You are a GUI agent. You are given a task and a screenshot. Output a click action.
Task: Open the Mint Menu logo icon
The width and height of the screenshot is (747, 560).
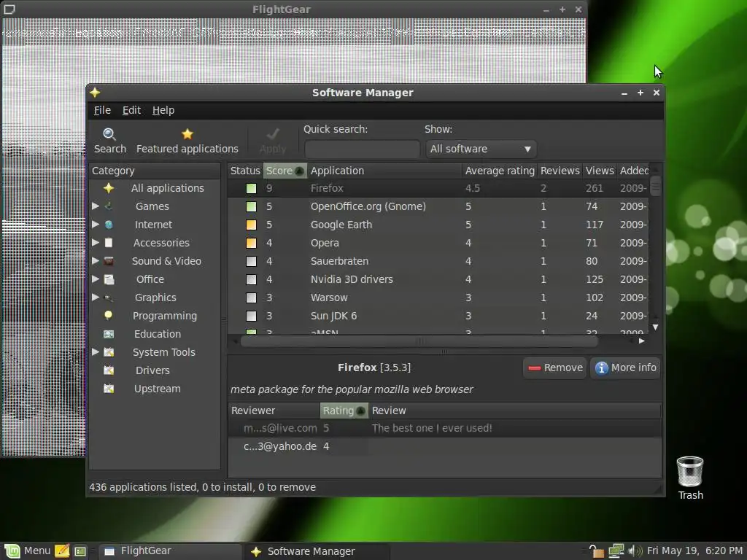pos(12,551)
